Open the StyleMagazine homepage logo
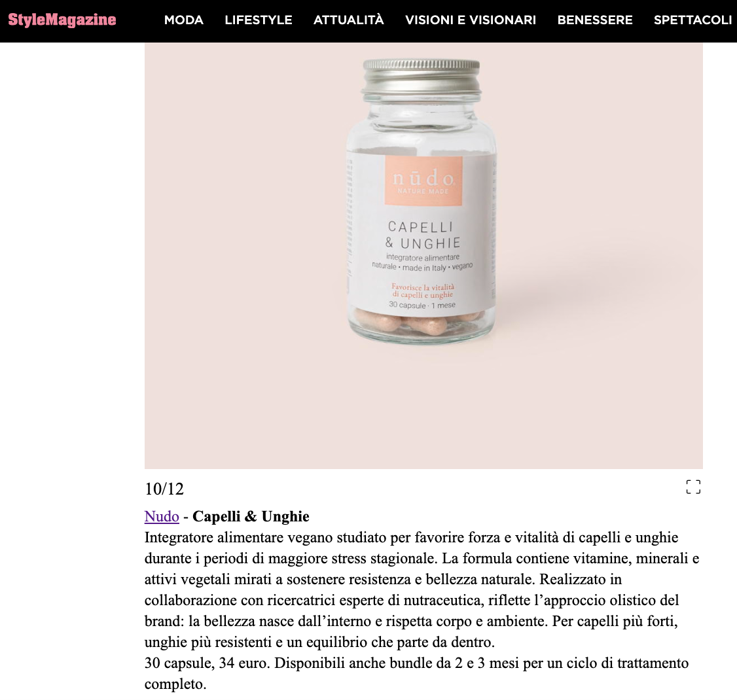Image resolution: width=737 pixels, height=700 pixels. [x=62, y=20]
